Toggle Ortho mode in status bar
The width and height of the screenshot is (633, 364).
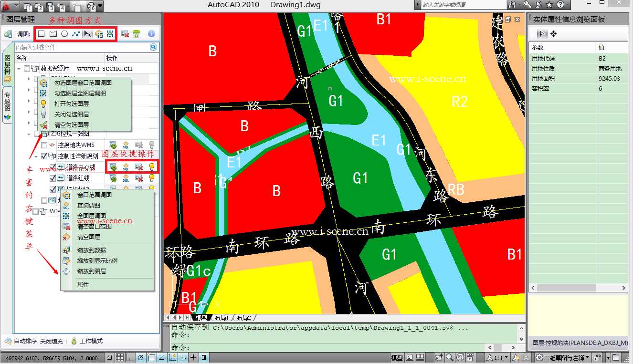[x=130, y=357]
